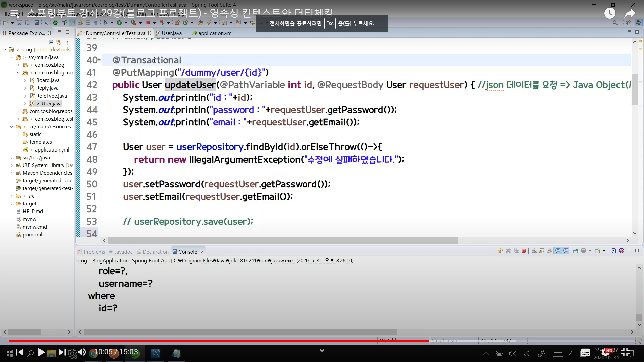The height and width of the screenshot is (362, 644).
Task: Click the Share arrow icon
Action: pyautogui.click(x=630, y=13)
